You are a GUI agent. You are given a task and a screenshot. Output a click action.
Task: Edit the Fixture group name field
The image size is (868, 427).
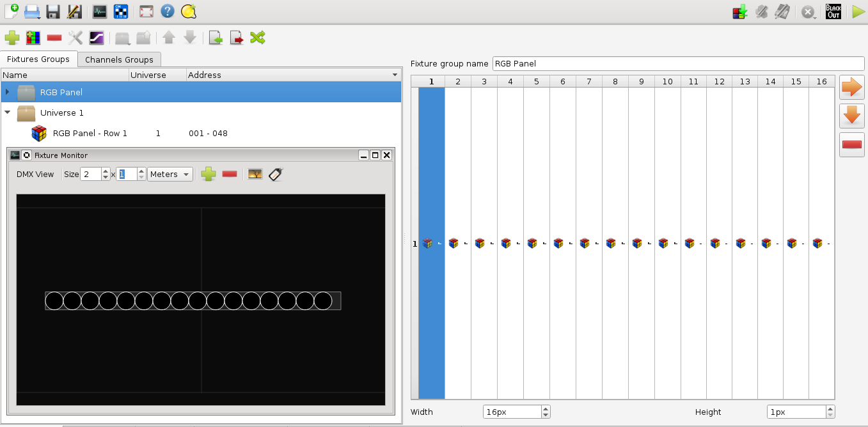tap(679, 63)
